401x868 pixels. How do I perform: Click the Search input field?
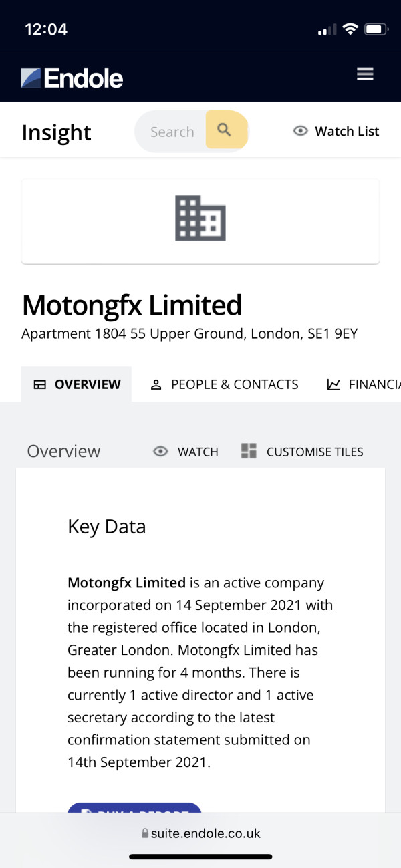pyautogui.click(x=172, y=132)
